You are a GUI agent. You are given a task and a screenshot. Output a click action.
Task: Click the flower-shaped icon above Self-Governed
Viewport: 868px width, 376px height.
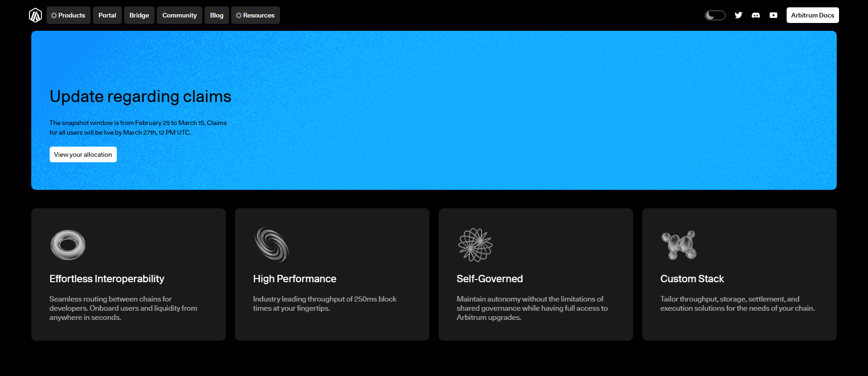click(x=475, y=245)
